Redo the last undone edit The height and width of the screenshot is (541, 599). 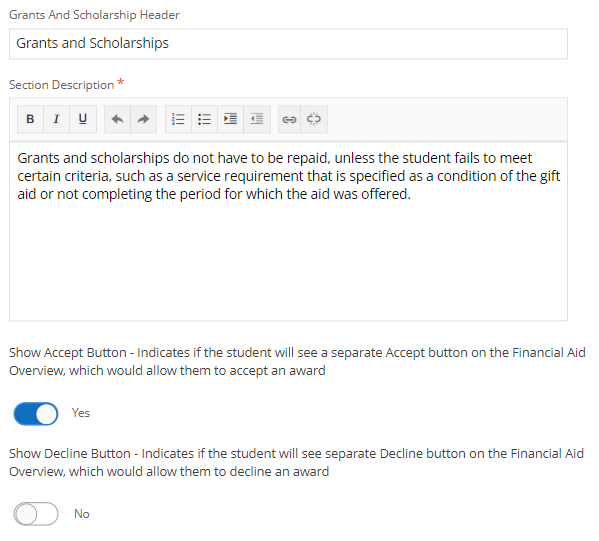pyautogui.click(x=143, y=119)
